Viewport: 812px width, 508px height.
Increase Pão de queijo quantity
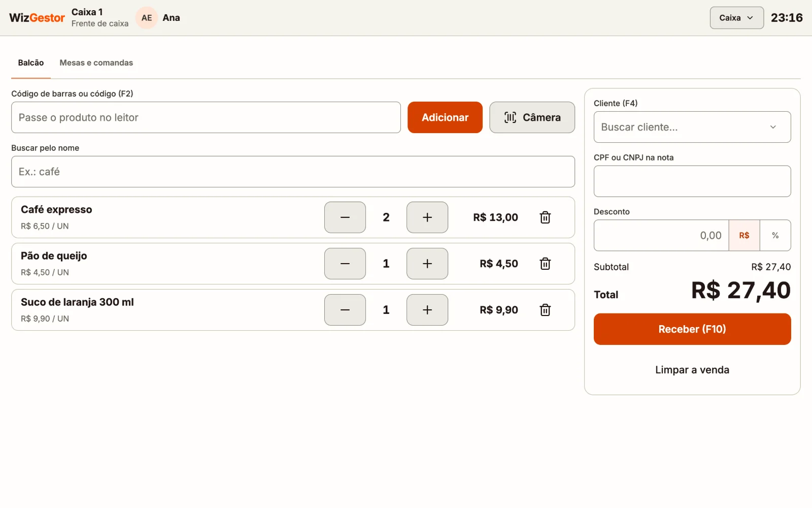pyautogui.click(x=427, y=264)
